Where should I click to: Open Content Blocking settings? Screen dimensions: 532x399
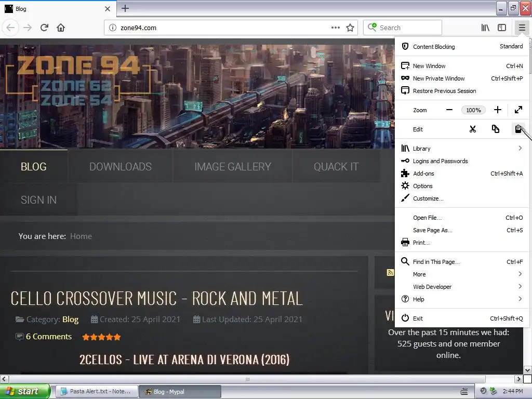(462, 46)
